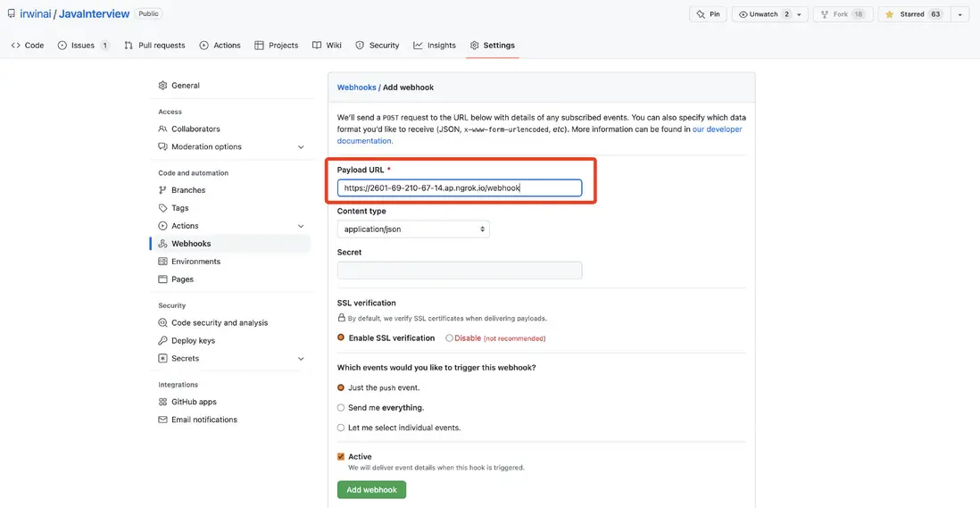The image size is (980, 508).
Task: Open the Content type dropdown
Action: (x=413, y=229)
